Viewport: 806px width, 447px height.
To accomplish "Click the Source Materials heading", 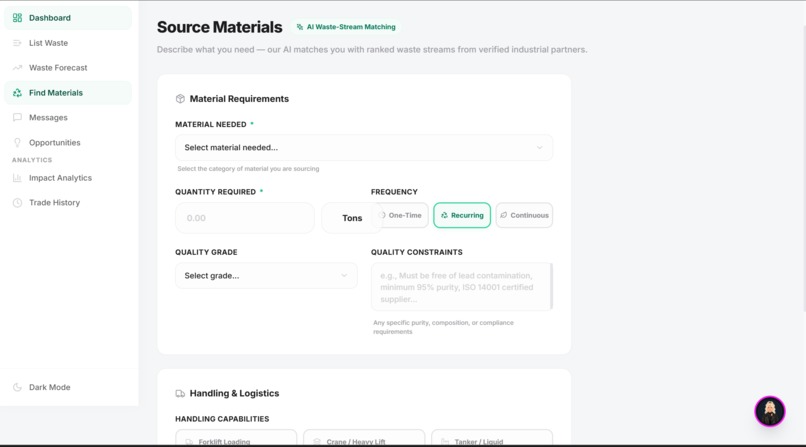I will 219,27.
